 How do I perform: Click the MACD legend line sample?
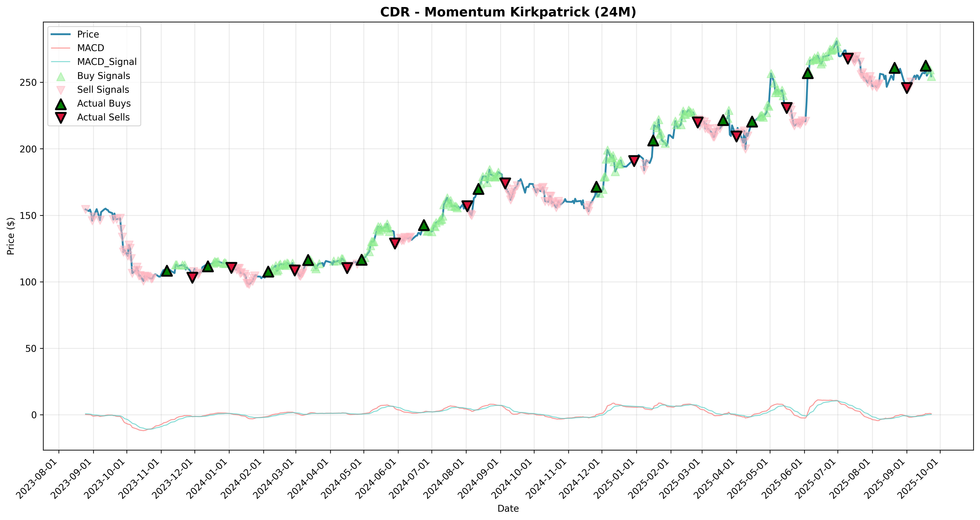point(61,48)
